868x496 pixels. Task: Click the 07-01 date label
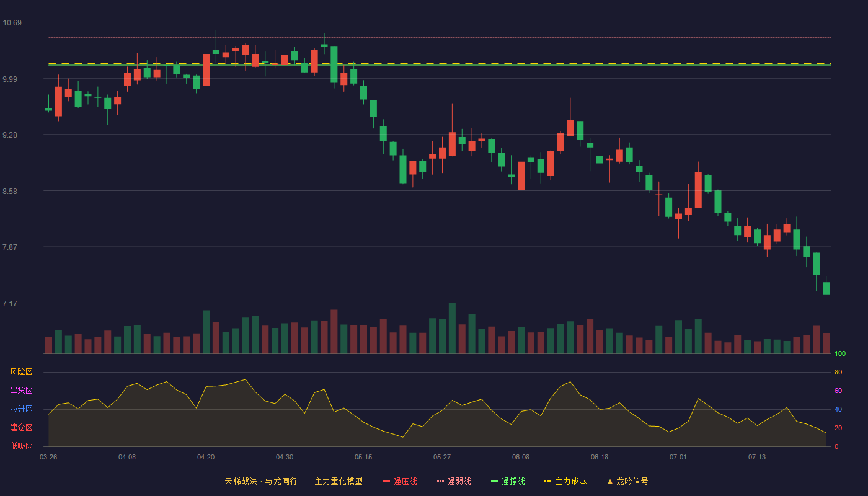[x=678, y=457]
